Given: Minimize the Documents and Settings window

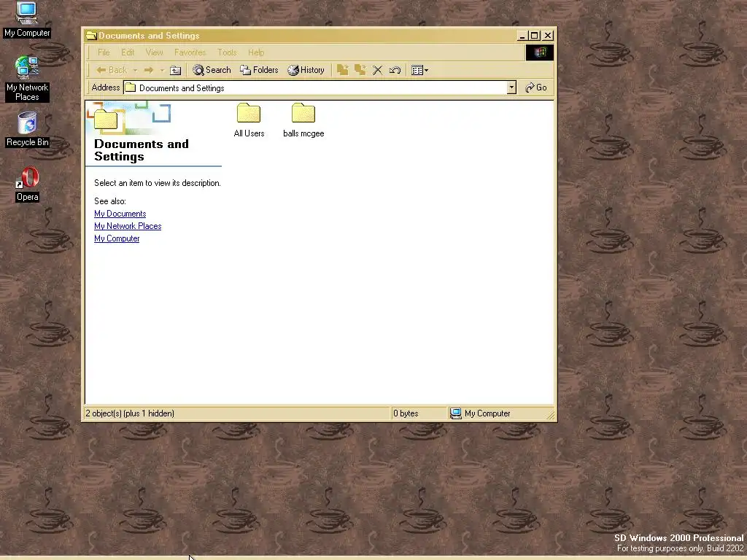Looking at the screenshot, I should (522, 36).
